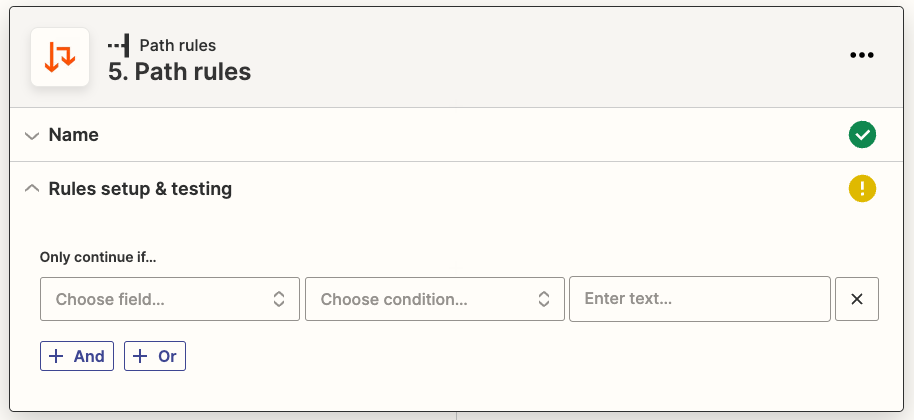Viewport: 914px width, 420px height.
Task: Open the three-dot more options menu
Action: pos(861,56)
